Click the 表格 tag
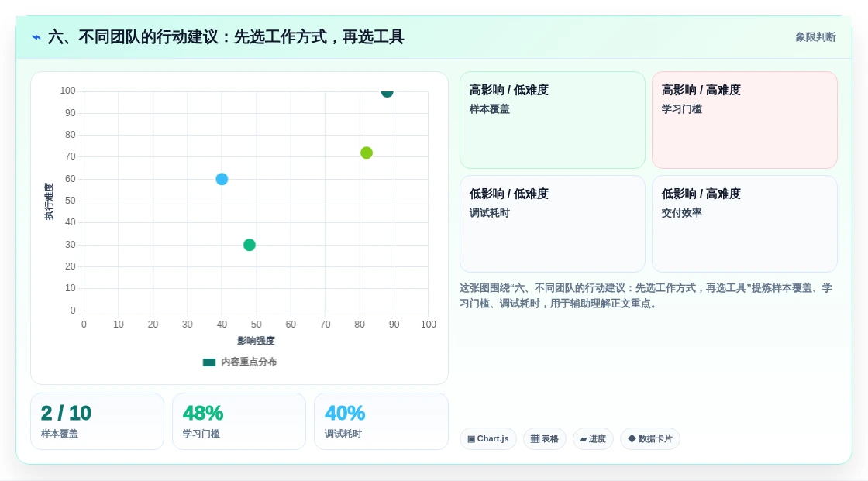The width and height of the screenshot is (868, 481). pyautogui.click(x=545, y=439)
